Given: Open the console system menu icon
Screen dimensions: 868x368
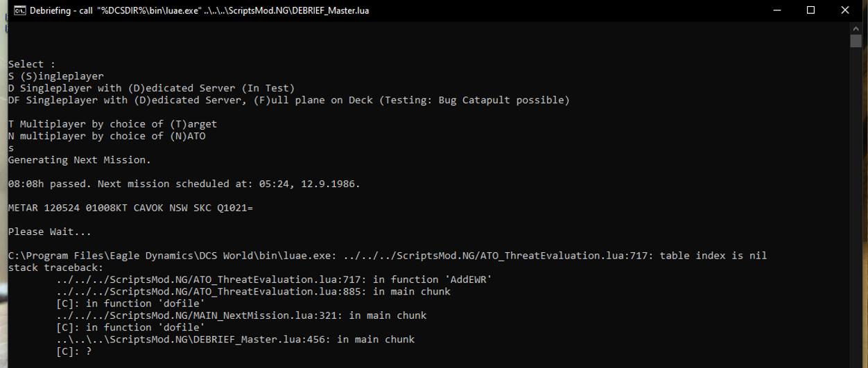Looking at the screenshot, I should click(x=20, y=10).
